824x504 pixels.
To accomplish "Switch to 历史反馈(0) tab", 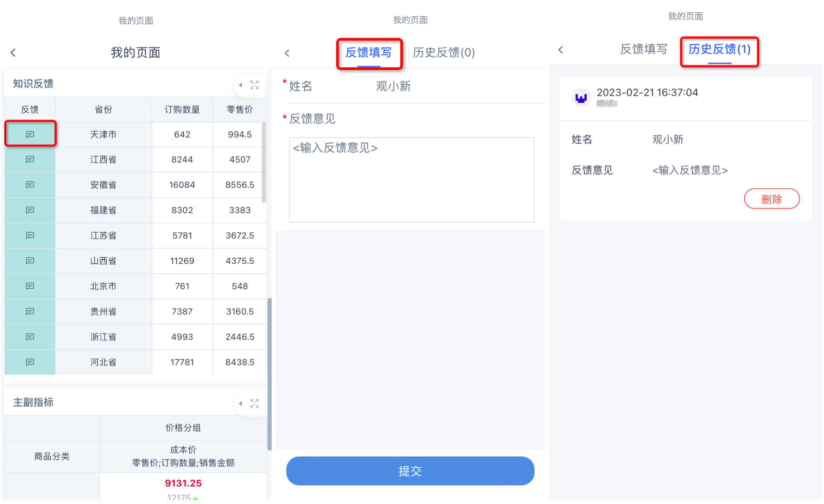I will (x=443, y=52).
